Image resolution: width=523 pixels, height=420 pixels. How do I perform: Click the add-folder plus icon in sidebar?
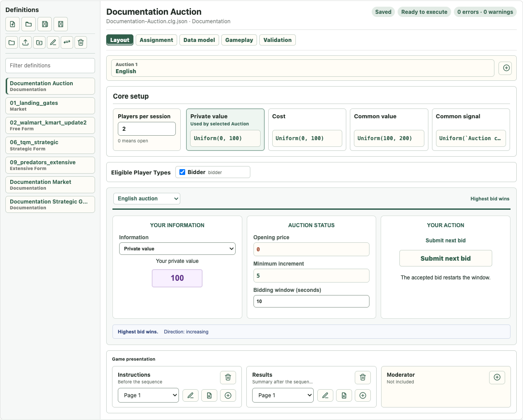[x=39, y=42]
